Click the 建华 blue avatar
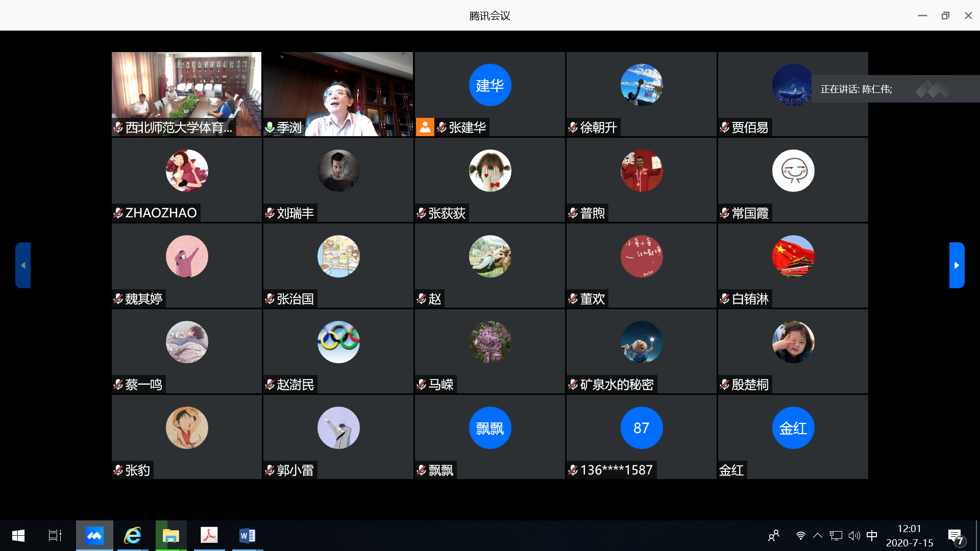980x551 pixels. coord(489,85)
